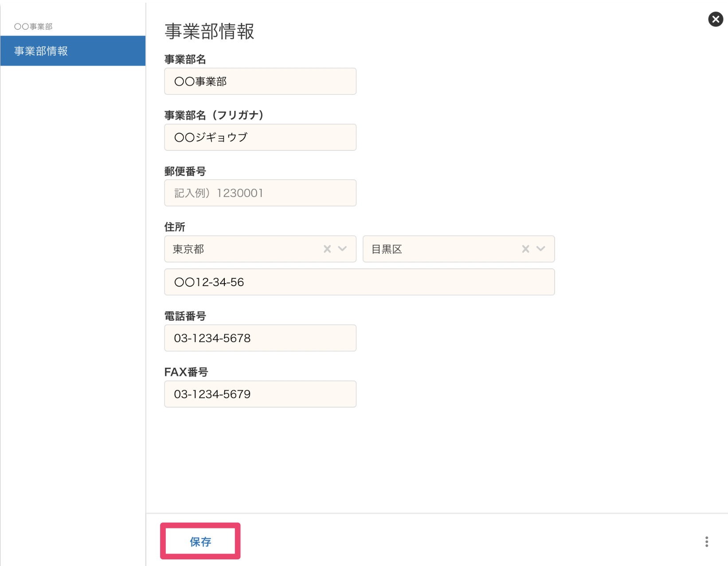Click the FAX番号 input field

pyautogui.click(x=260, y=394)
